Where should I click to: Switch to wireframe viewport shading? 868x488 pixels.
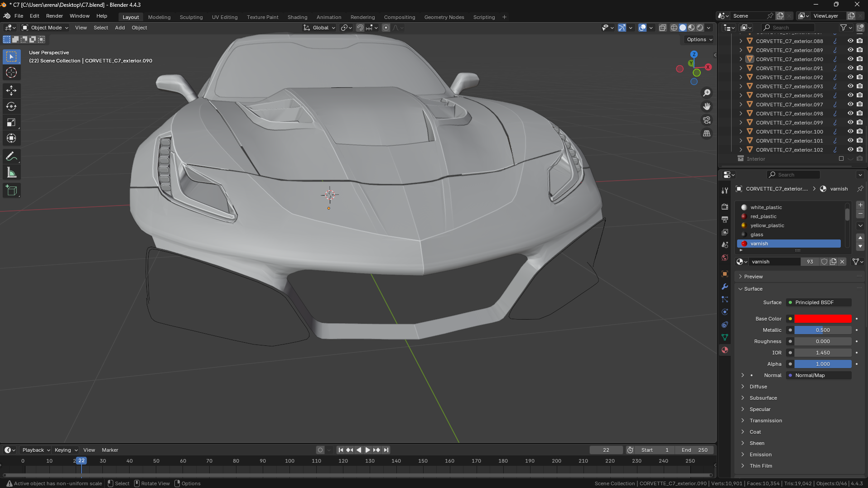(x=674, y=28)
